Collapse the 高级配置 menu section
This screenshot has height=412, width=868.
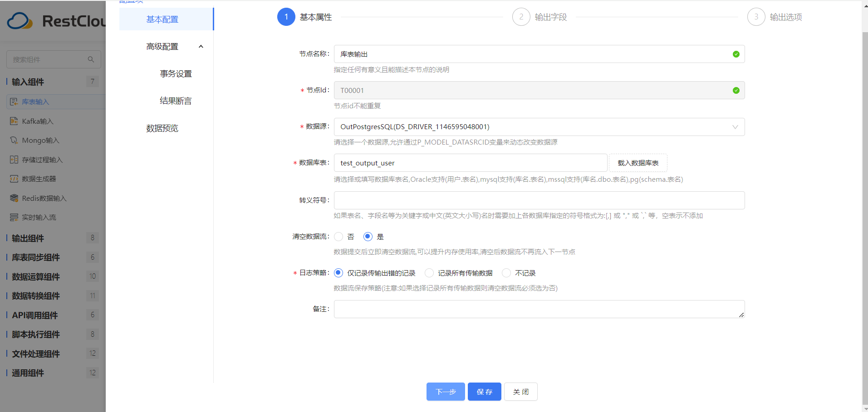pos(201,47)
